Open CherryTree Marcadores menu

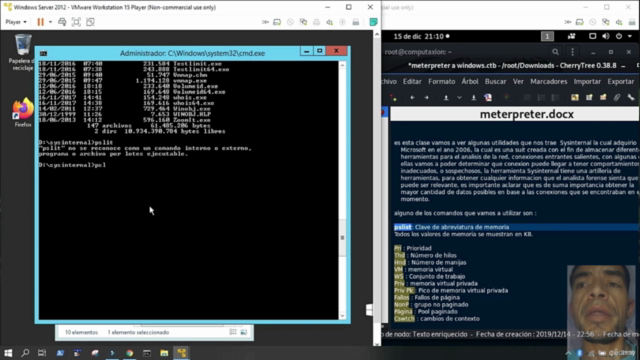[549, 82]
